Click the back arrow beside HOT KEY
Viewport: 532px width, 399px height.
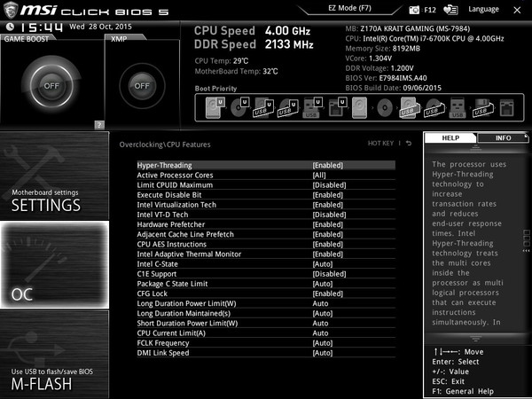(409, 143)
